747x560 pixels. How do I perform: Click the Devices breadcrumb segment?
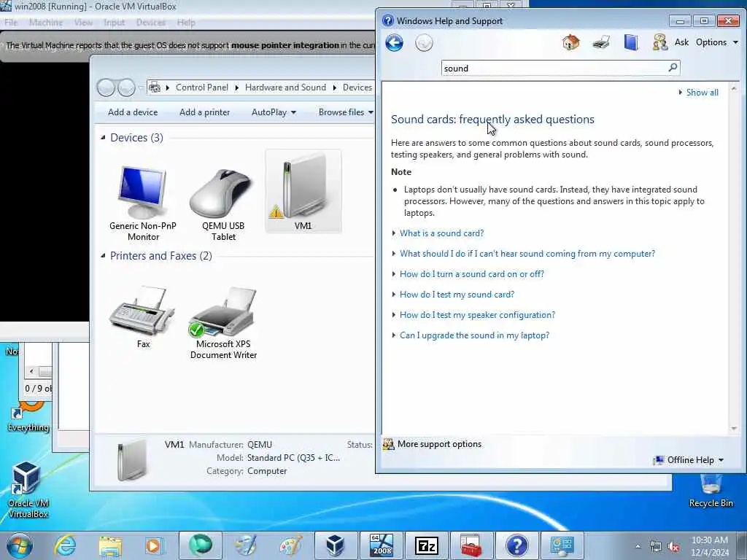coord(357,87)
